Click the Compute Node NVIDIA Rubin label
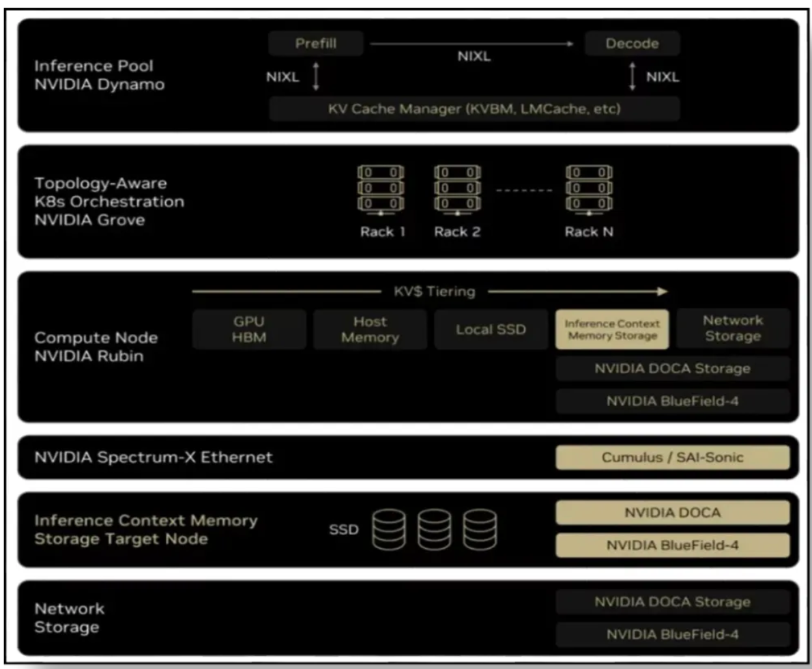 (96, 347)
